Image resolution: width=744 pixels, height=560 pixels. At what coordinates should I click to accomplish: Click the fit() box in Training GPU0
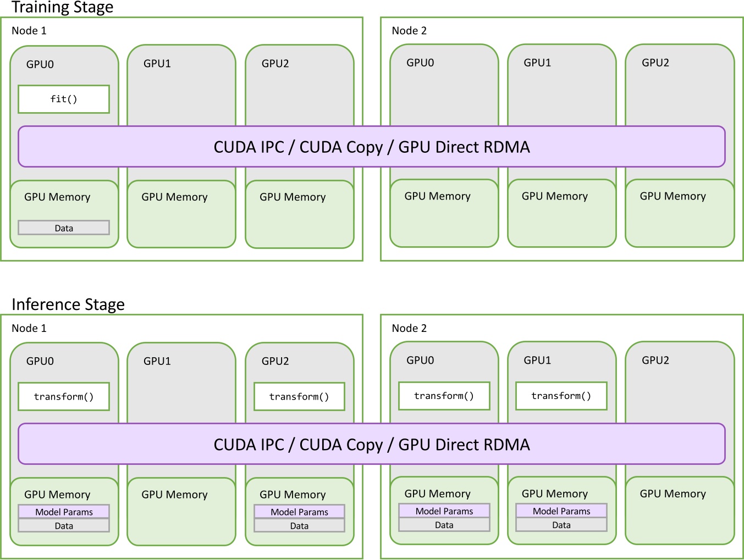(x=64, y=99)
